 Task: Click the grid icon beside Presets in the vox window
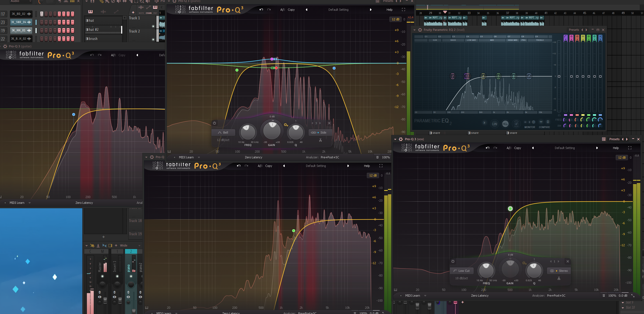[604, 139]
